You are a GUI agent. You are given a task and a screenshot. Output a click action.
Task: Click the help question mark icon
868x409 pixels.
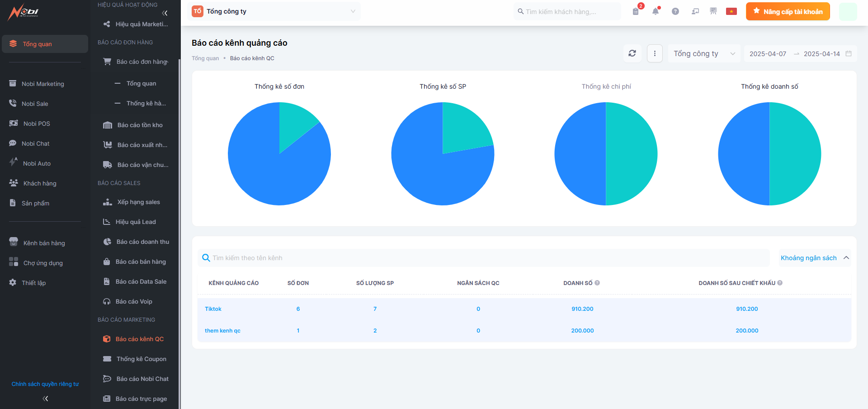[675, 12]
